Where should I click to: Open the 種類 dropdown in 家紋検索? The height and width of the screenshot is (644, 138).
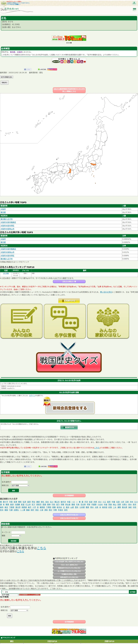point(16,536)
